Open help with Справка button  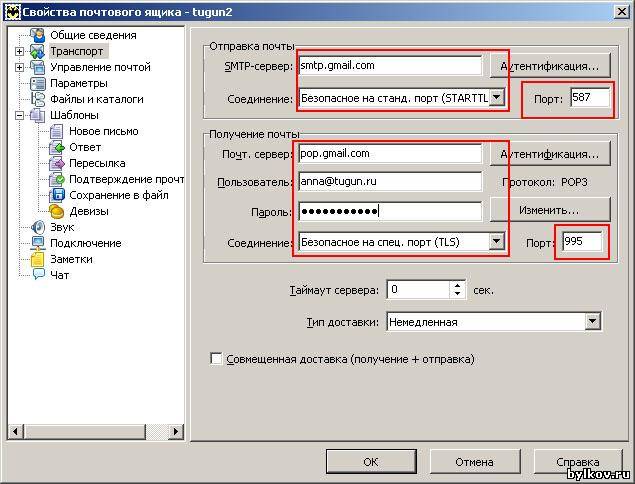(x=578, y=462)
